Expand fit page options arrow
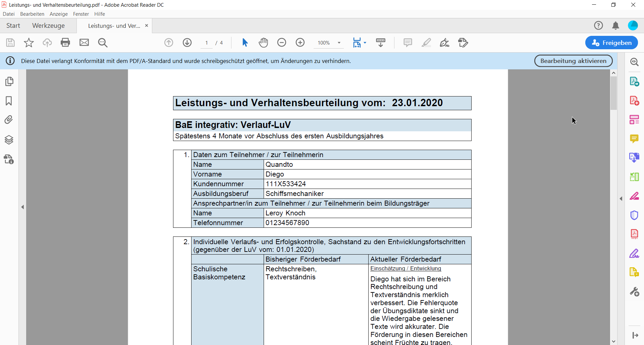The height and width of the screenshot is (345, 644). tap(365, 43)
